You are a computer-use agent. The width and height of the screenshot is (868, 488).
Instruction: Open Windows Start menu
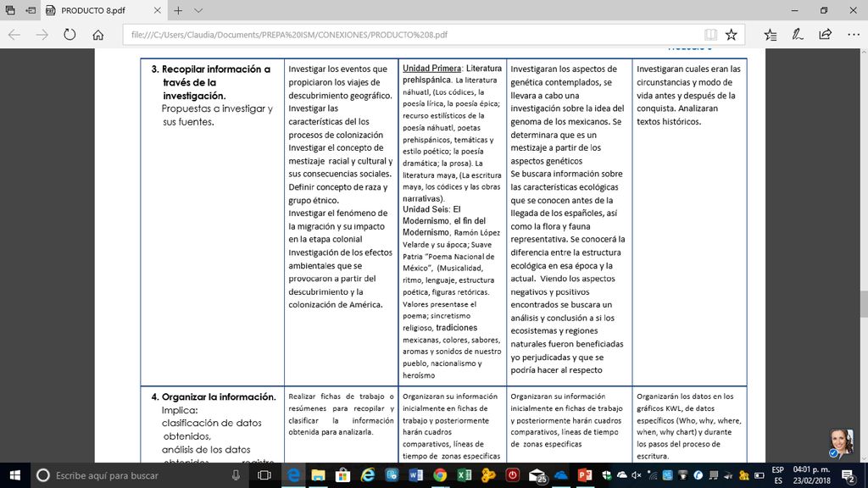point(15,475)
